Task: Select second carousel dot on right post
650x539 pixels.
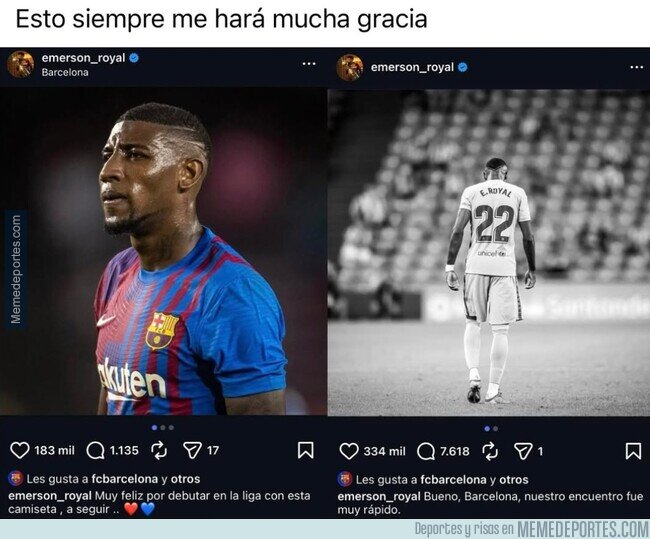Action: 495,429
